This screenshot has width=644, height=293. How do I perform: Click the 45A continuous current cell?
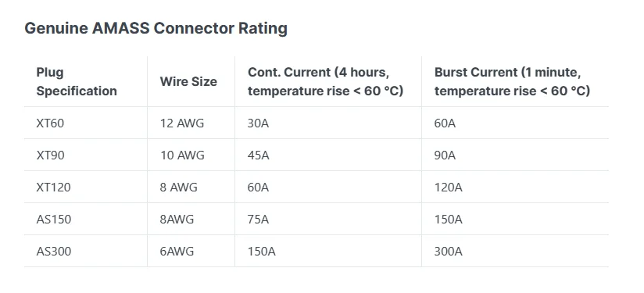pos(259,155)
